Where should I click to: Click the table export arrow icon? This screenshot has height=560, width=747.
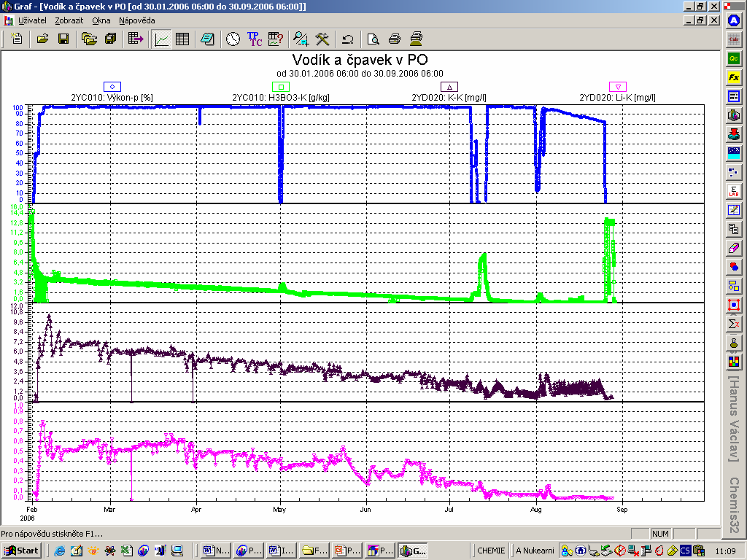coord(136,39)
